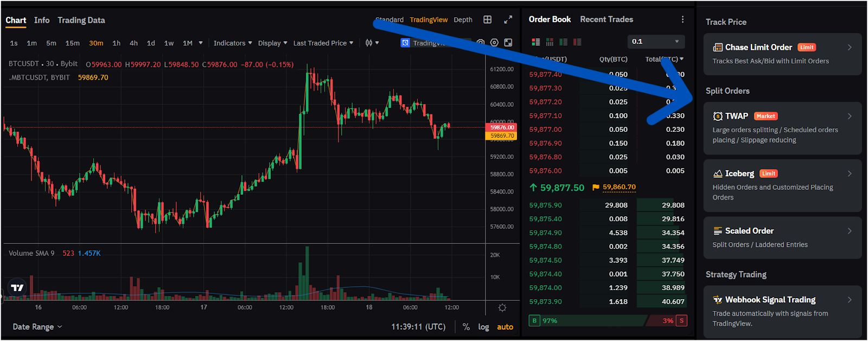
Task: Open the multi-chart grid layout icon
Action: [x=488, y=20]
